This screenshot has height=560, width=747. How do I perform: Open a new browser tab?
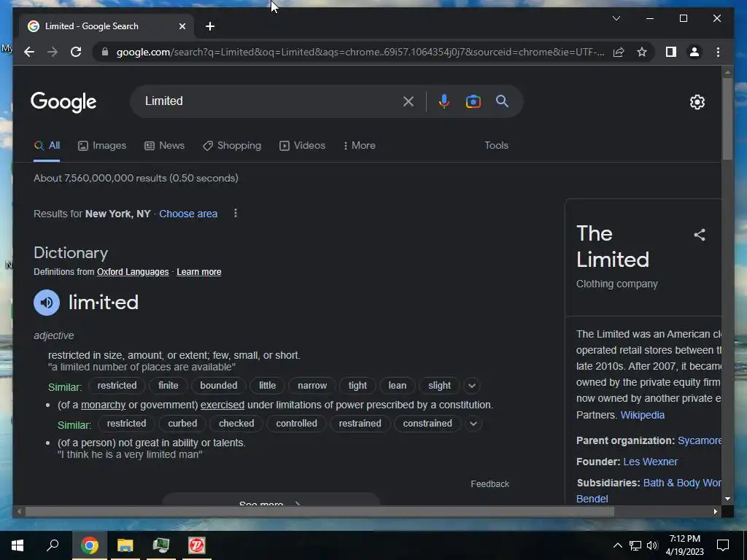210,26
